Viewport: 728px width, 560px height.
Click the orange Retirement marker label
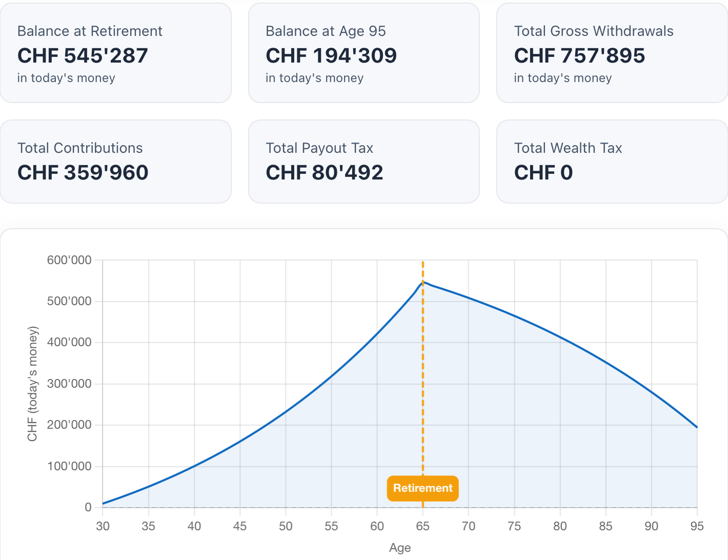[x=423, y=488]
